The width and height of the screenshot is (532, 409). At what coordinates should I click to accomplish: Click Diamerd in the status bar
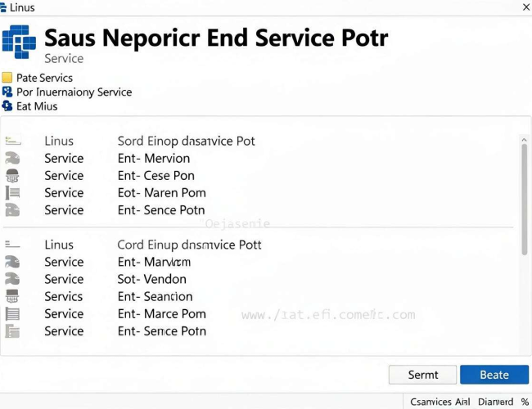pyautogui.click(x=495, y=402)
